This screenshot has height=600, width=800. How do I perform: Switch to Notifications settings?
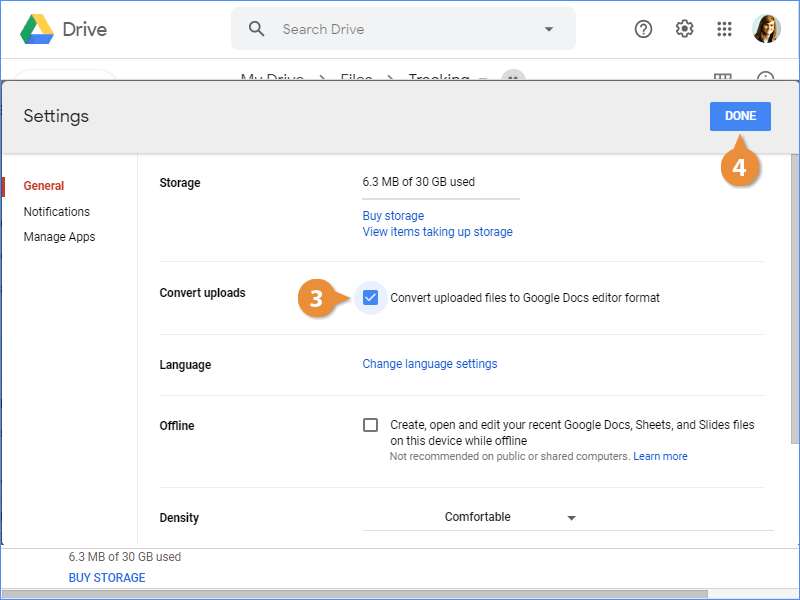coord(57,212)
